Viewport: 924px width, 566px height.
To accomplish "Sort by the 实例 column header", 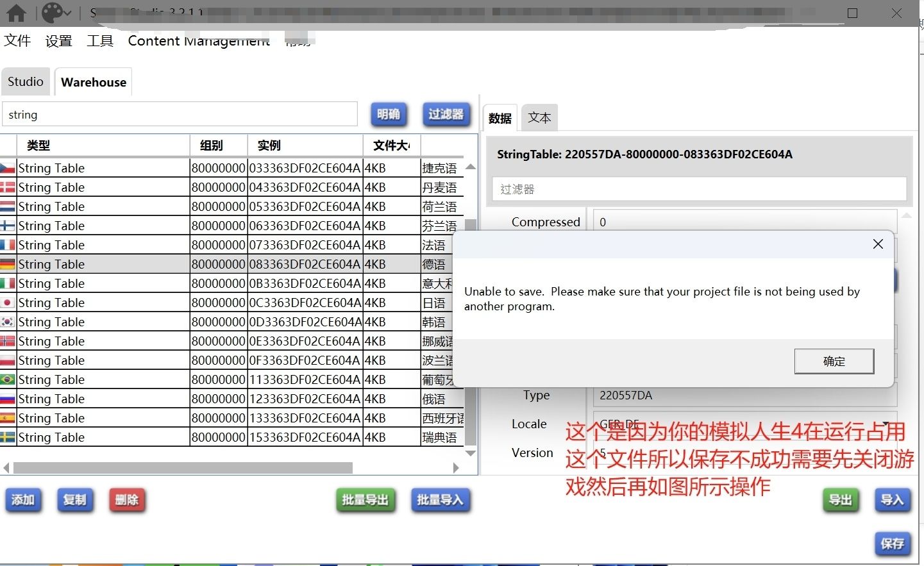I will click(x=305, y=146).
